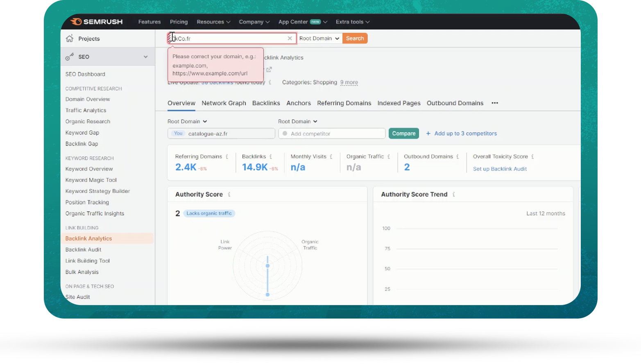
Task: Click the info icon beside Monthly Visits
Action: [x=331, y=156]
